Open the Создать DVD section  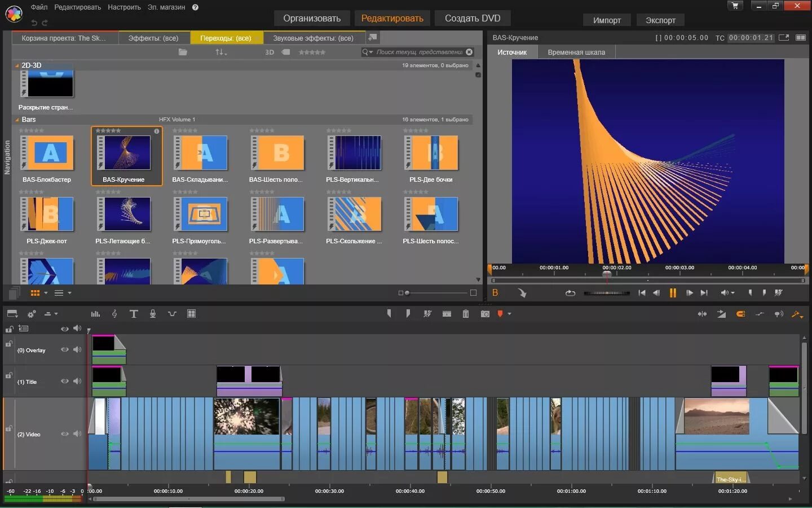coord(473,18)
